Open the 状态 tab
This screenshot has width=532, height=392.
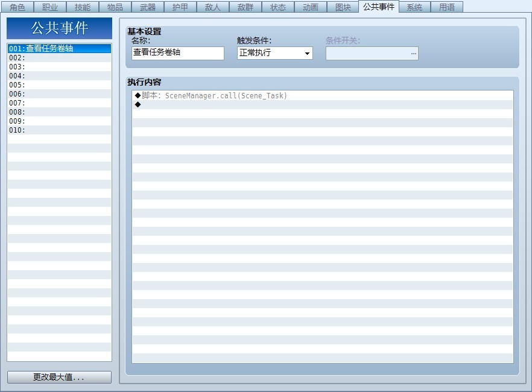pyautogui.click(x=278, y=7)
